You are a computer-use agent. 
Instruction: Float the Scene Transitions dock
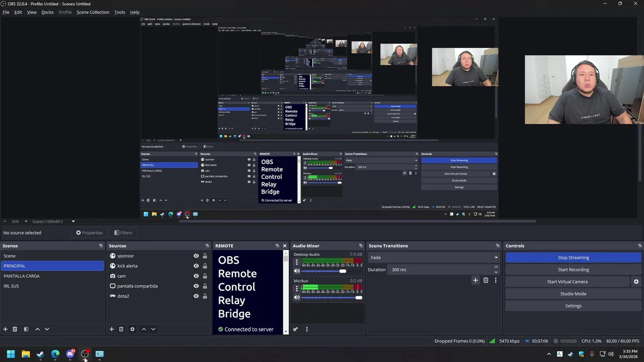(498, 246)
